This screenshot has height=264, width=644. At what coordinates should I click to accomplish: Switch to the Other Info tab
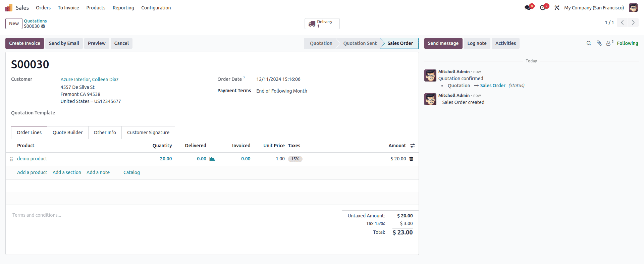(105, 133)
